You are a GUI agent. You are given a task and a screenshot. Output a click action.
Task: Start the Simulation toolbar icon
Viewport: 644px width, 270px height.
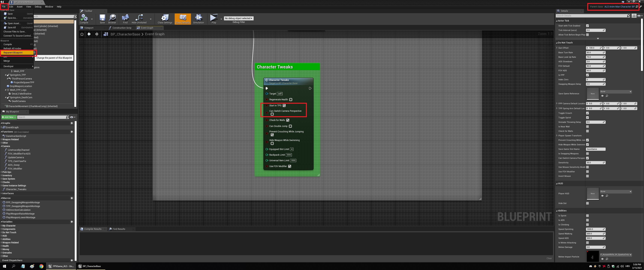[x=198, y=19]
